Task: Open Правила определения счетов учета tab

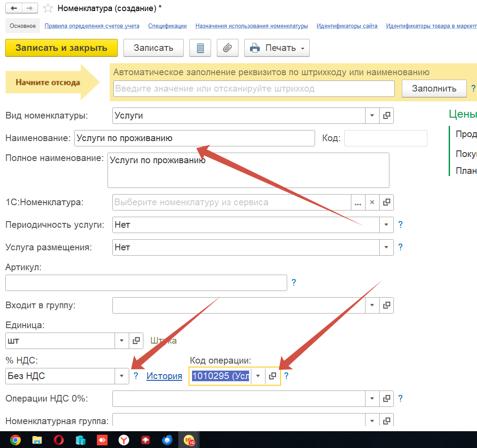Action: point(92,26)
